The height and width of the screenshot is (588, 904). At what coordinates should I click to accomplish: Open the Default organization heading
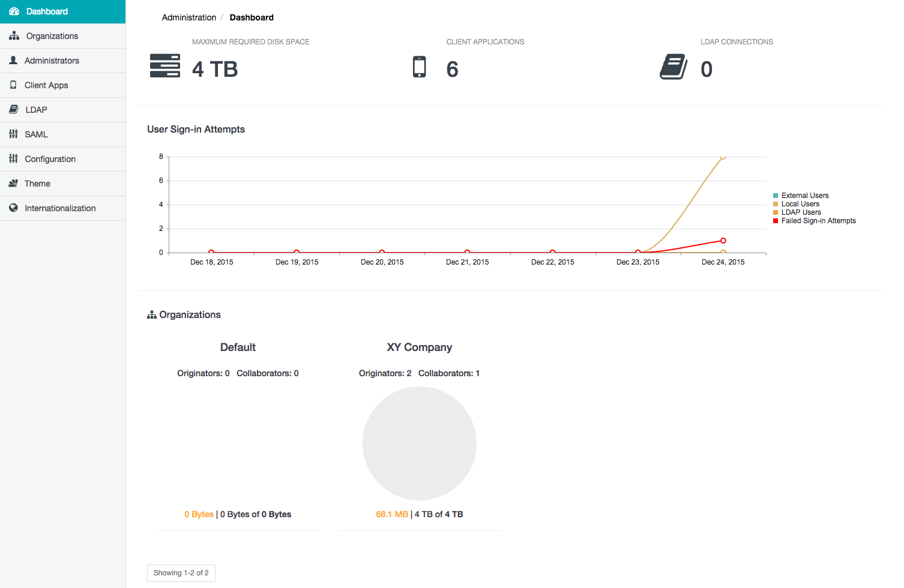(238, 347)
